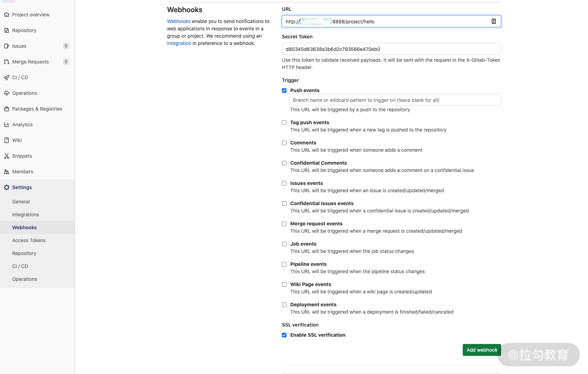Click the branch name wildcard pattern field
588x374 pixels.
point(395,100)
